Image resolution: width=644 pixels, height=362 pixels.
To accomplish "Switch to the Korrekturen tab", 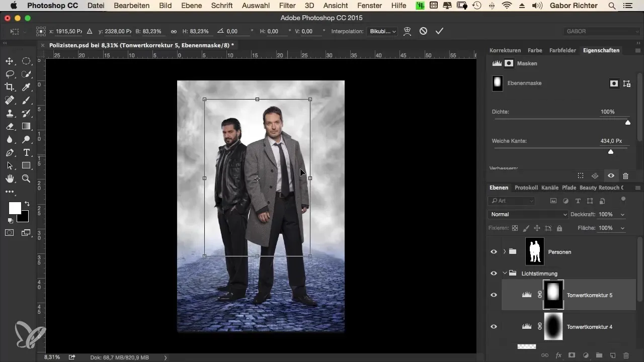I will pyautogui.click(x=505, y=50).
